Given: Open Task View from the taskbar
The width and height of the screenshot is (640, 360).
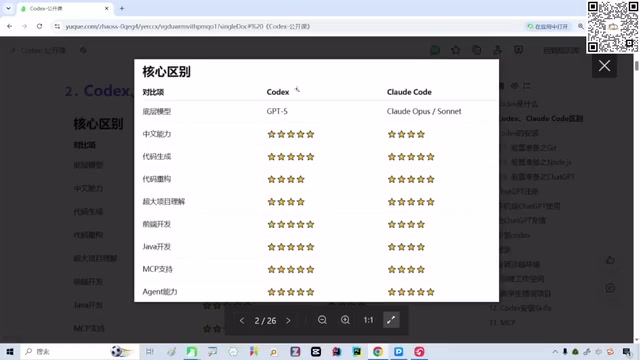Looking at the screenshot, I should click(x=150, y=352).
